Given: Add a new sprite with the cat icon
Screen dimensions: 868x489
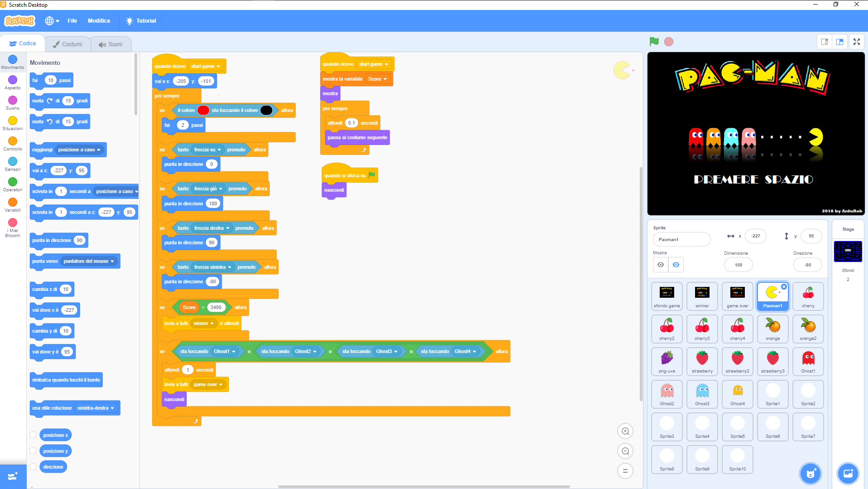Looking at the screenshot, I should (810, 473).
